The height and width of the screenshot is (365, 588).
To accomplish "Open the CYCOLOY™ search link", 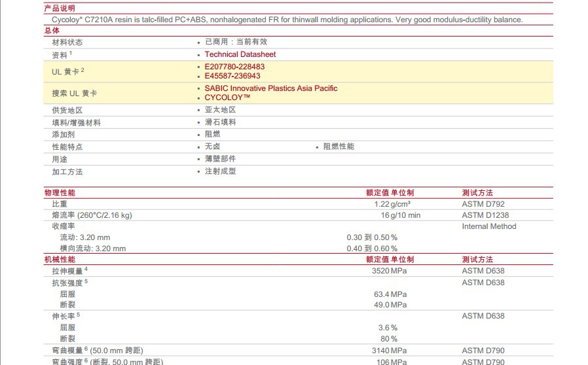I will pos(227,97).
